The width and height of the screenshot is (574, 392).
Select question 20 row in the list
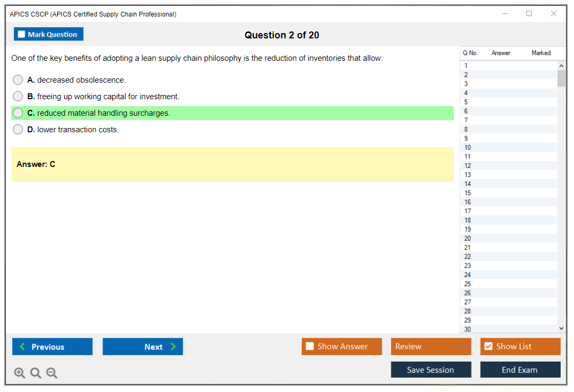point(468,238)
